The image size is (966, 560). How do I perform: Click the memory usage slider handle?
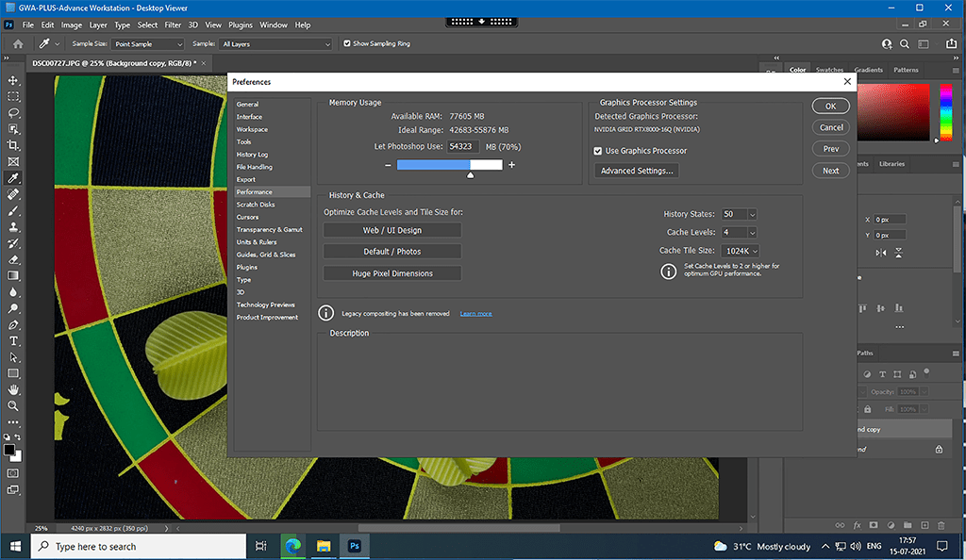(x=471, y=174)
